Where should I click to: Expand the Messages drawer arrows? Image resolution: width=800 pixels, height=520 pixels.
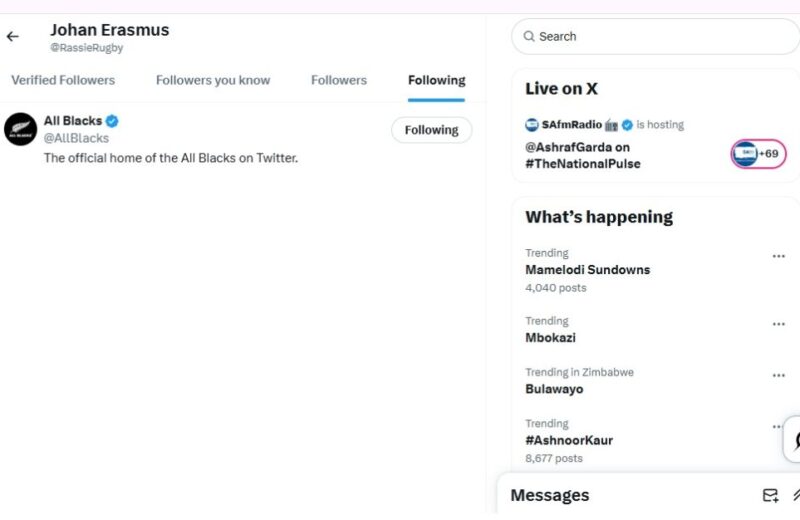tap(796, 495)
